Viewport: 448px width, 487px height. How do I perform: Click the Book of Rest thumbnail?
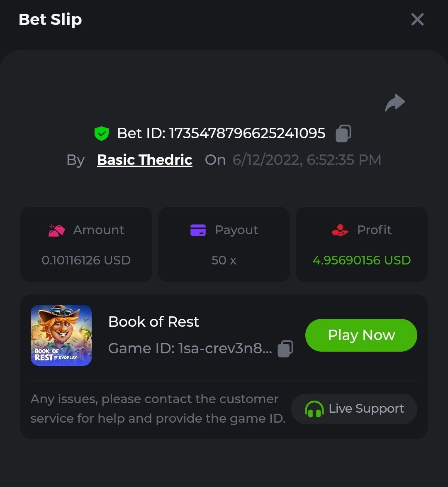(61, 335)
